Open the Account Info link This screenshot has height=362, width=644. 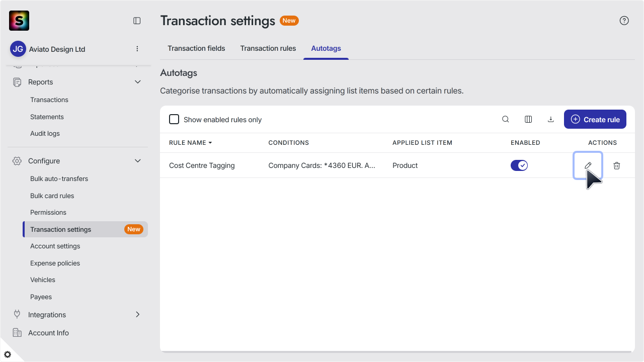48,333
